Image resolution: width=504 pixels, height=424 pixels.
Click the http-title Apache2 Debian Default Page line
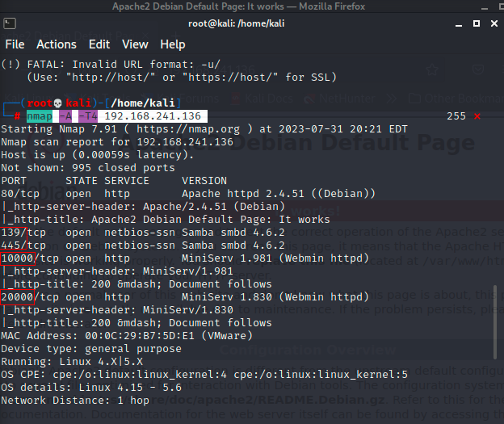click(x=166, y=219)
